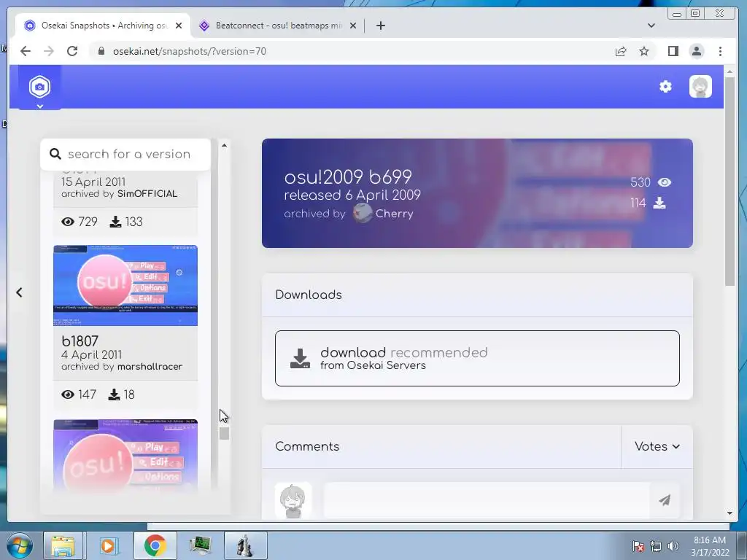This screenshot has width=747, height=560.
Task: Open the taskbar clock showing 8:16 AM
Action: pos(710,546)
